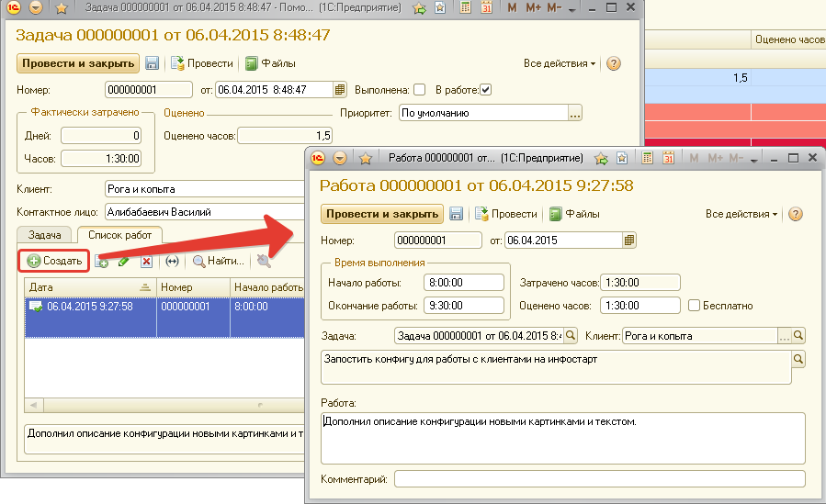
Task: Click the Окончание работы time field
Action: [x=464, y=306]
